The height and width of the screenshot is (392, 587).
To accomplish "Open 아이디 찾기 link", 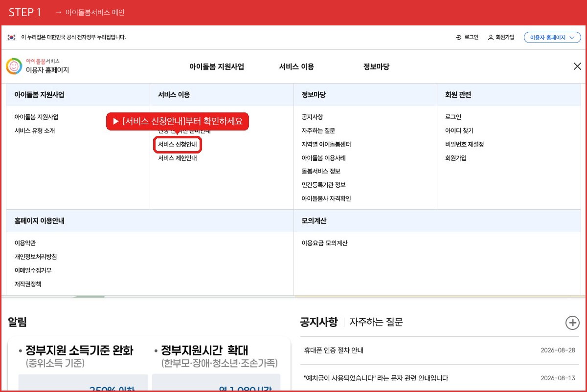I will coord(459,131).
